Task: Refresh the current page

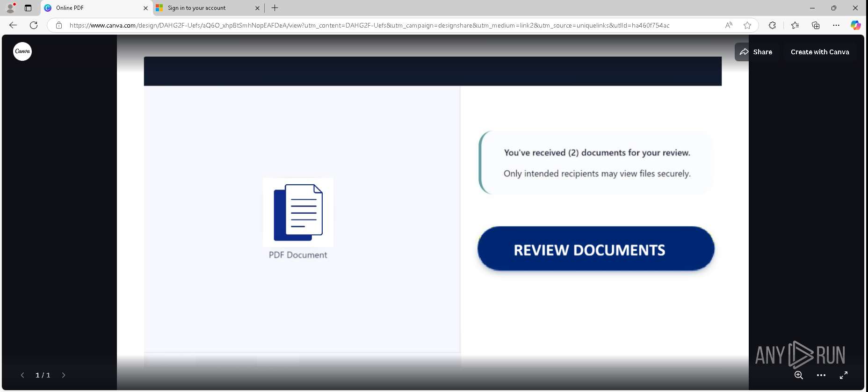Action: (34, 25)
